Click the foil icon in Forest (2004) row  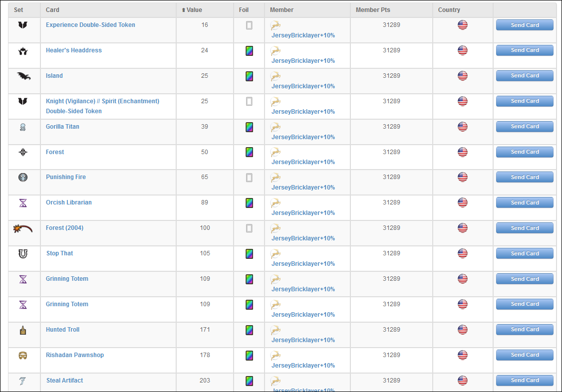coord(249,228)
